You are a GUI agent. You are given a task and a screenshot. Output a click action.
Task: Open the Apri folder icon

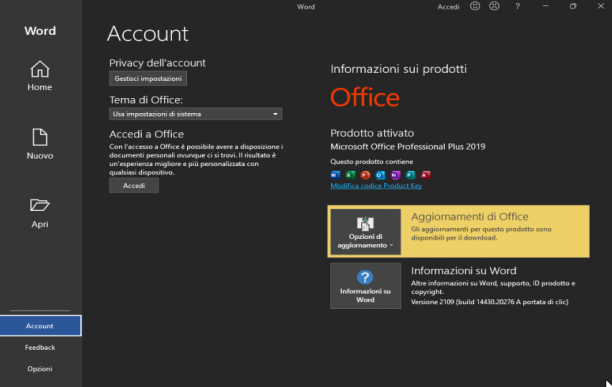coord(40,205)
